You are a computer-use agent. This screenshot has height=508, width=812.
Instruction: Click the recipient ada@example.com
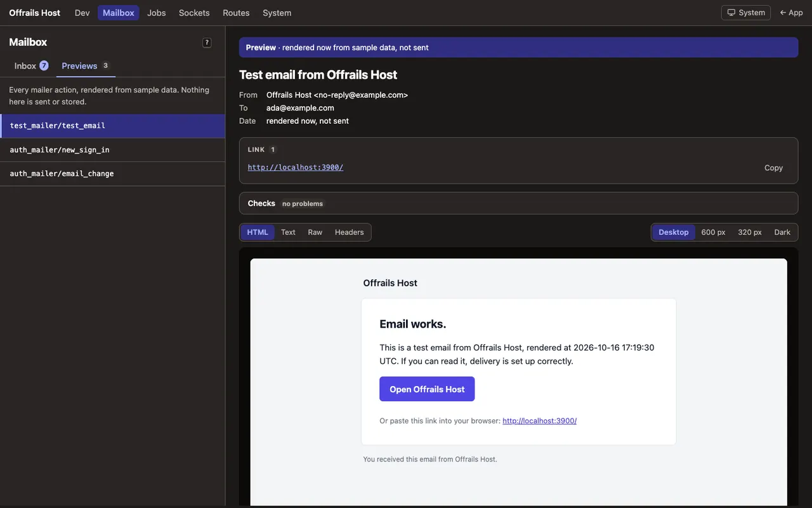300,108
